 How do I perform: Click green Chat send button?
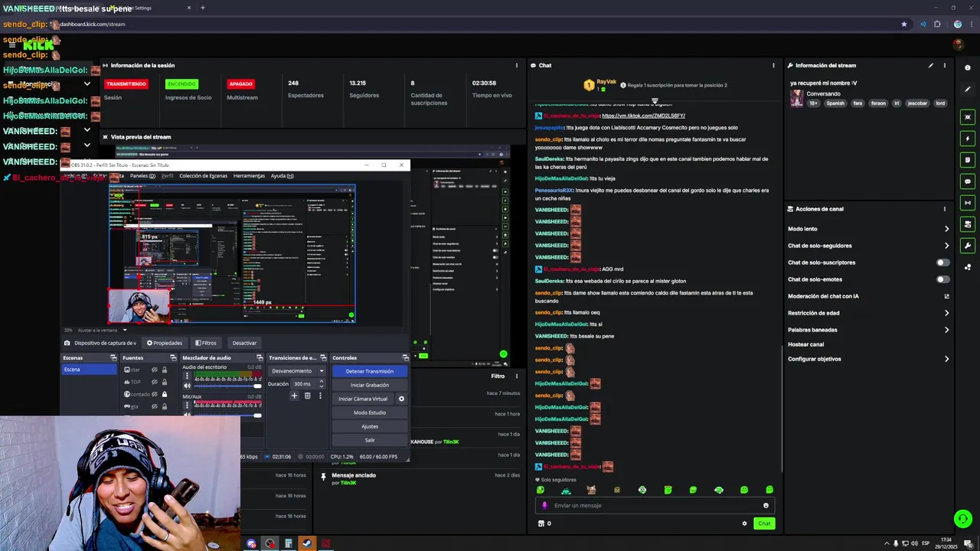(x=764, y=523)
